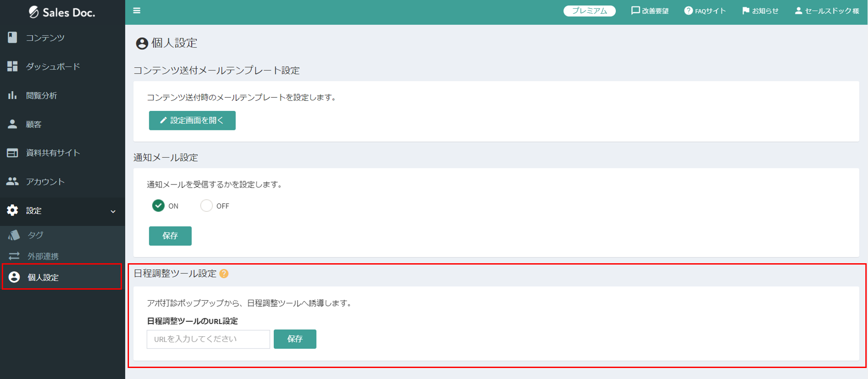The width and height of the screenshot is (868, 379).
Task: Select the OFF notification radio button
Action: pos(206,206)
